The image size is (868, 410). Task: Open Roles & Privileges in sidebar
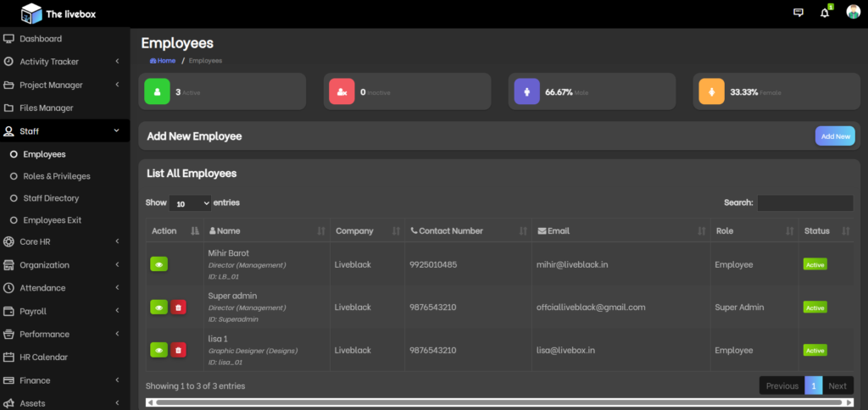[x=57, y=176]
